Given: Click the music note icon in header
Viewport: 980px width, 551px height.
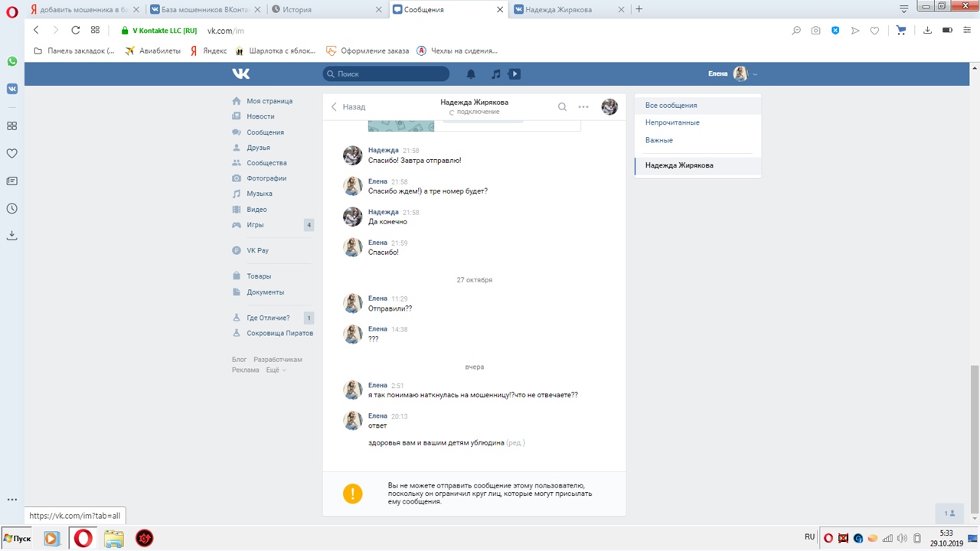Looking at the screenshot, I should [x=495, y=74].
